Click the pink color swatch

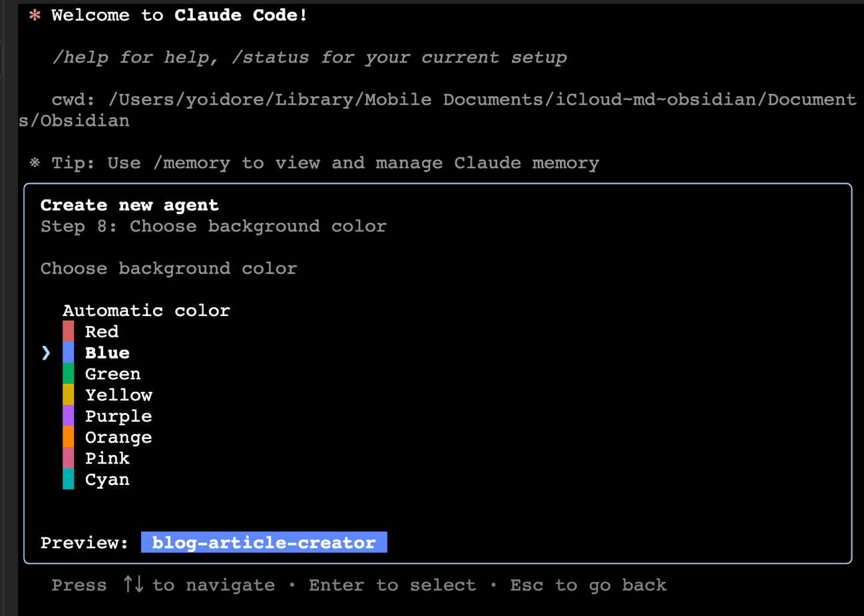pos(69,458)
